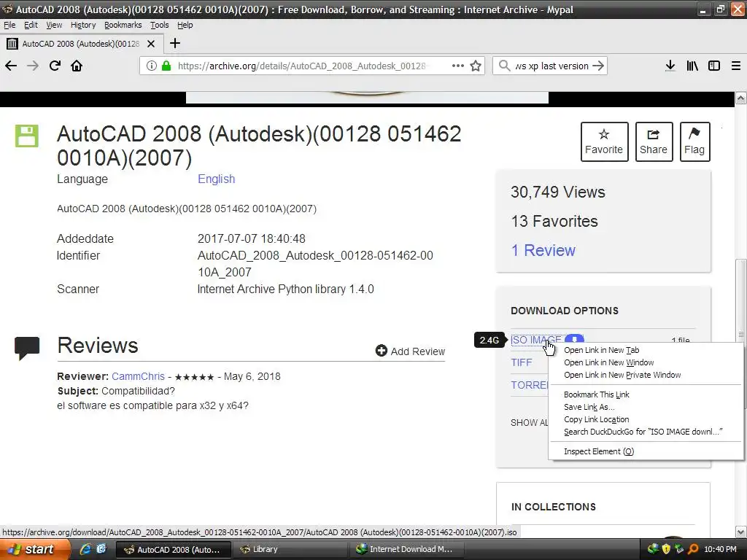747x560 pixels.
Task: Click the green floppy disk software icon
Action: 27,136
